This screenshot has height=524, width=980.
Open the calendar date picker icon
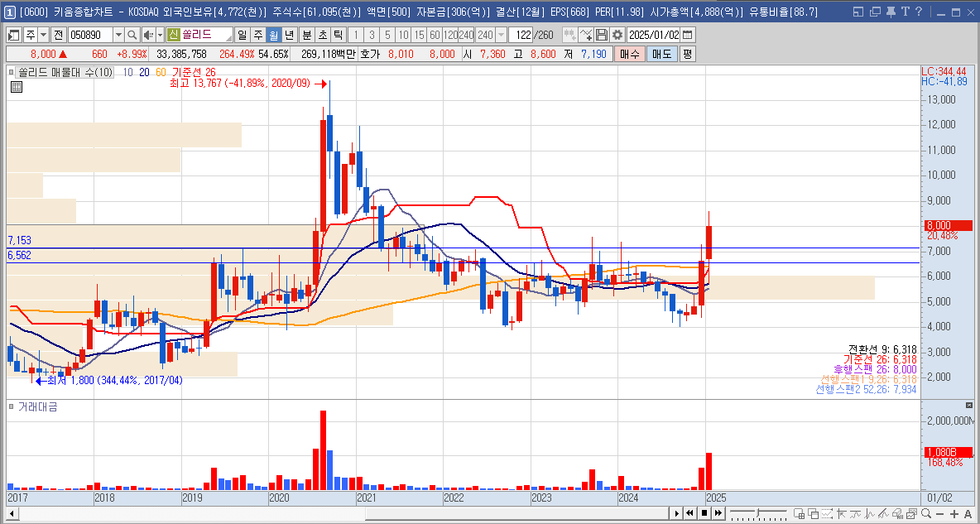click(x=687, y=35)
